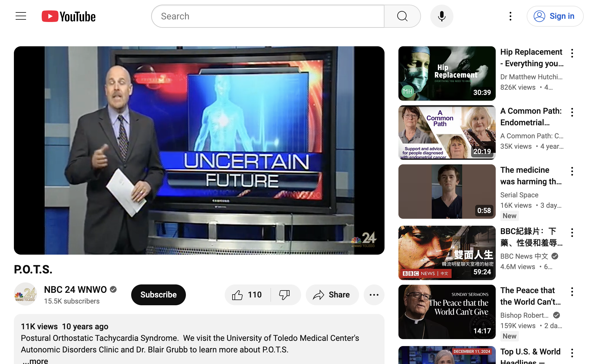Open options for The Peace that the World video
The image size is (593, 364).
572,292
